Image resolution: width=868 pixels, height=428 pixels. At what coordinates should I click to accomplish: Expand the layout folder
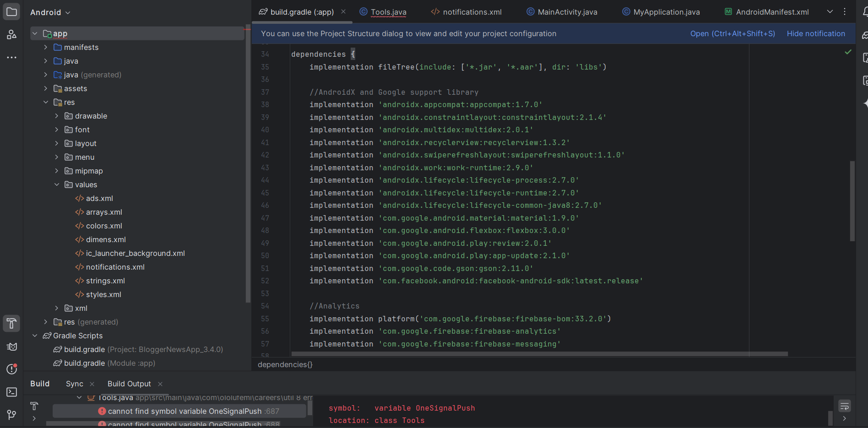tap(57, 143)
